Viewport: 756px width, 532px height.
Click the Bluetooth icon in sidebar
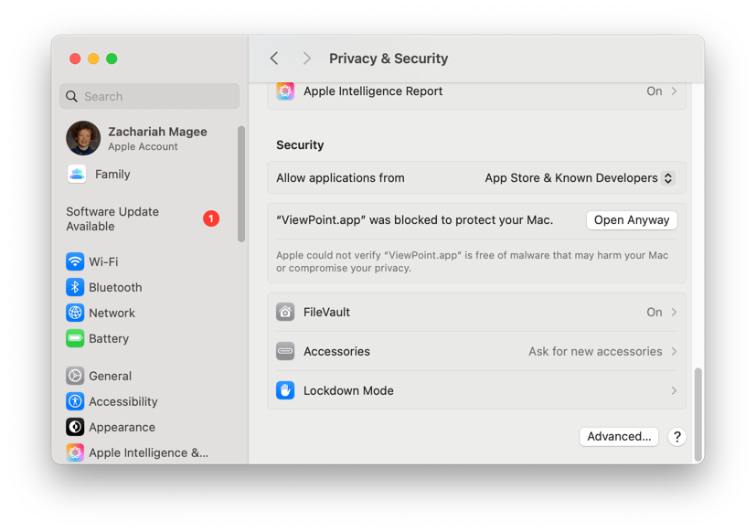click(x=75, y=287)
